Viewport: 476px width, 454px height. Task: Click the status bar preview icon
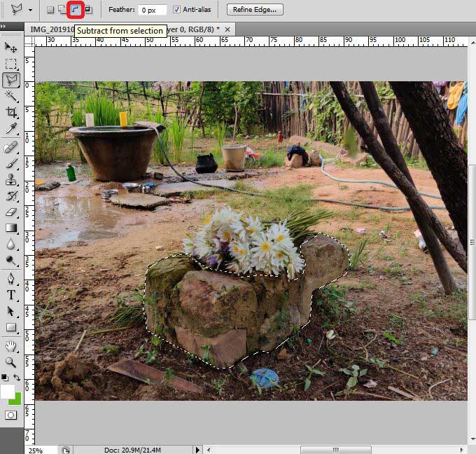(x=66, y=450)
